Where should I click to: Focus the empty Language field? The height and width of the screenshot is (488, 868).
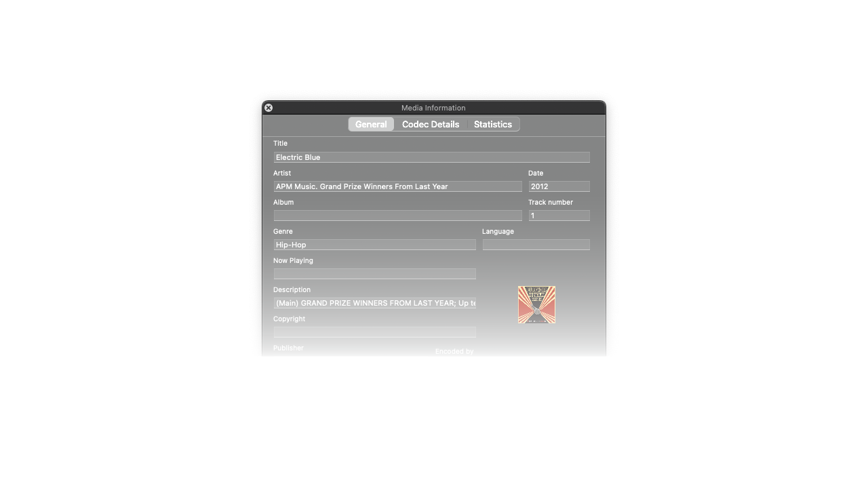[536, 245]
